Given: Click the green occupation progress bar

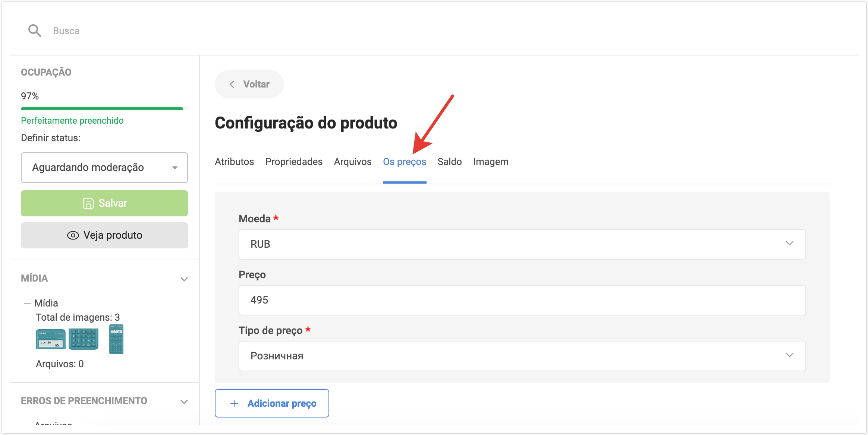Looking at the screenshot, I should (102, 109).
